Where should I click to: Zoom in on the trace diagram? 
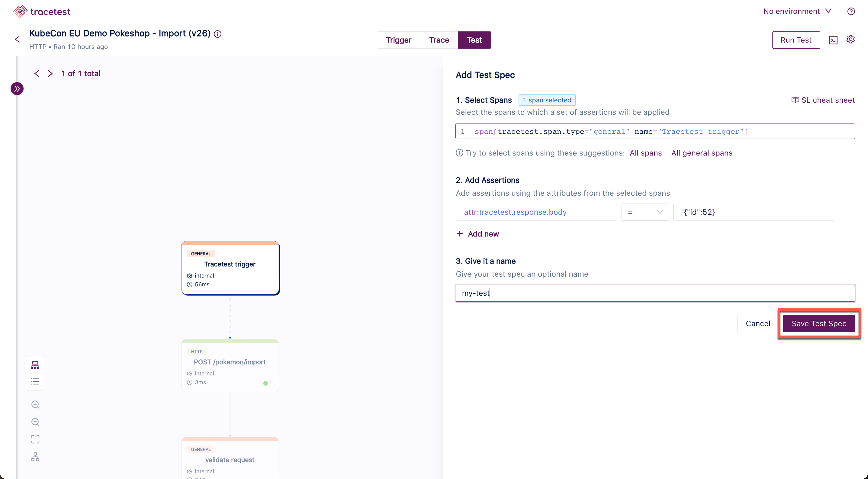35,405
